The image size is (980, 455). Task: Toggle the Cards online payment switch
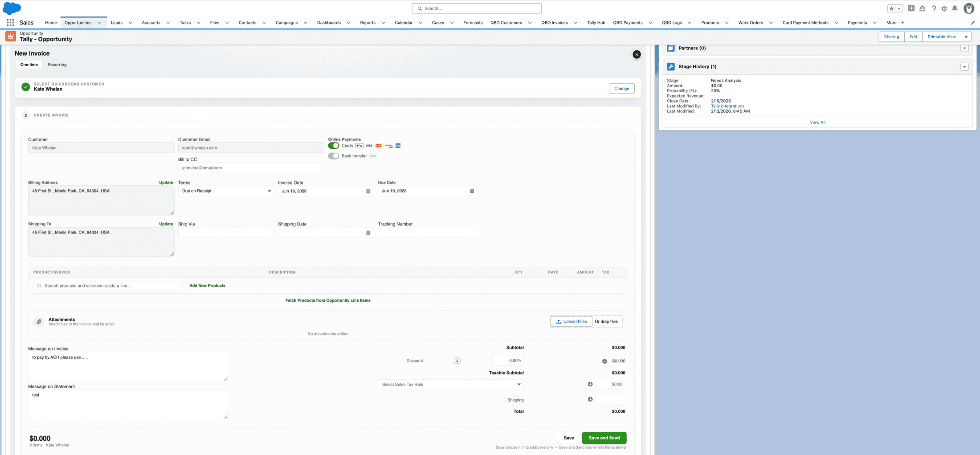pos(334,146)
